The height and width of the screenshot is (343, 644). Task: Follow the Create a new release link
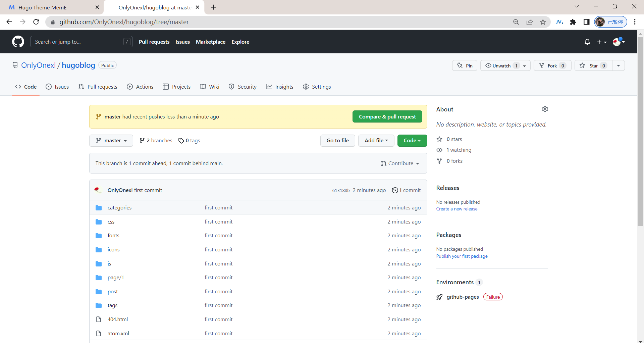(x=457, y=209)
